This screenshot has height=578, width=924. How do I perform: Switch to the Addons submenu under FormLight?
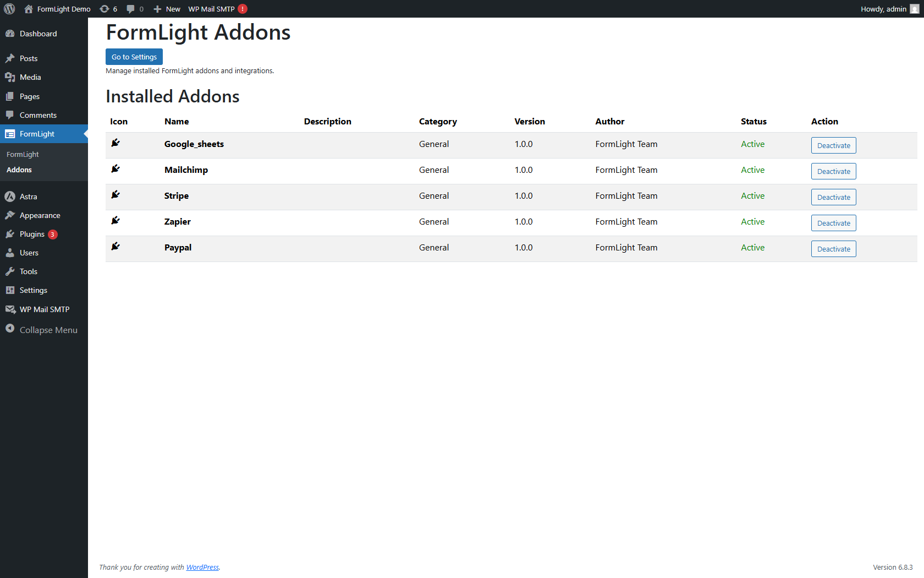(19, 170)
